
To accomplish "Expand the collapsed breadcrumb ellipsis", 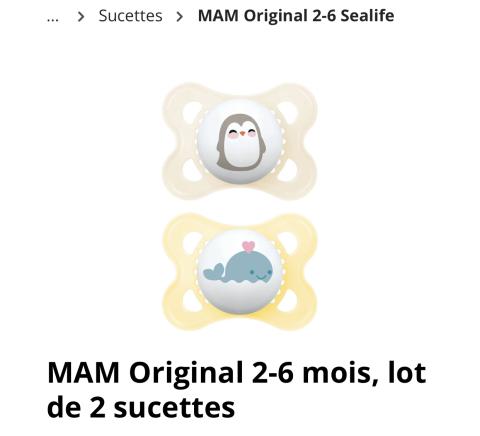I will 53,19.
